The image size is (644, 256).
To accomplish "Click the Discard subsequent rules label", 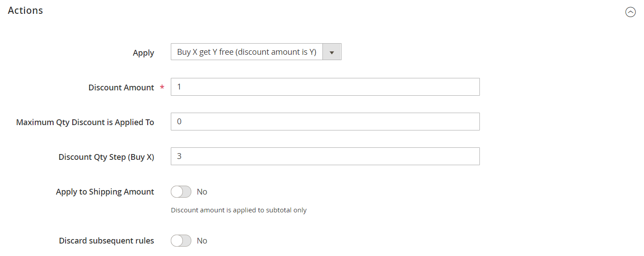I will click(106, 241).
